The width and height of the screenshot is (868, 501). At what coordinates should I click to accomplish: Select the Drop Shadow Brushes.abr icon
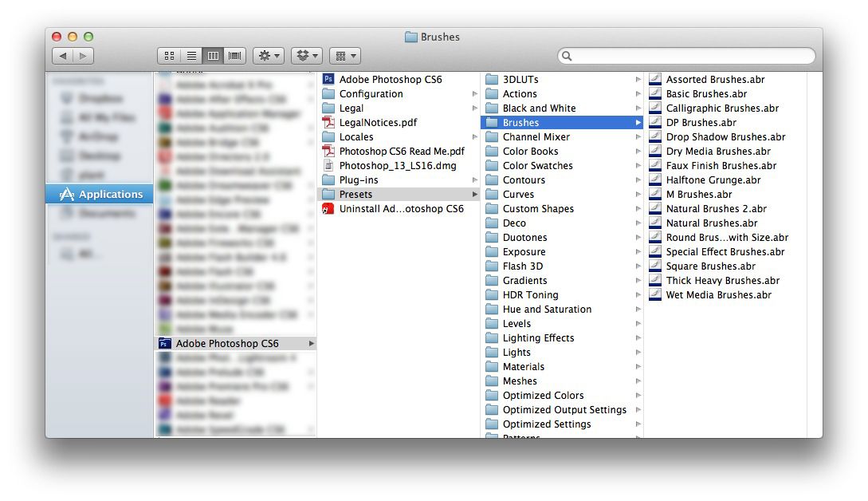point(655,137)
